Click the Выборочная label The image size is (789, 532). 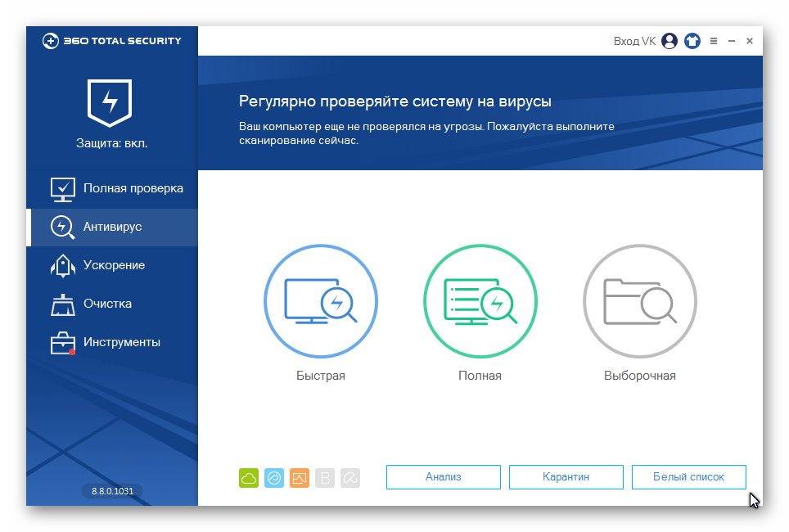[639, 376]
